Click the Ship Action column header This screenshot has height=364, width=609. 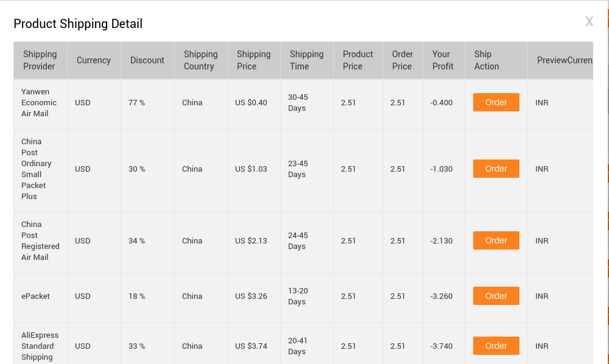487,60
